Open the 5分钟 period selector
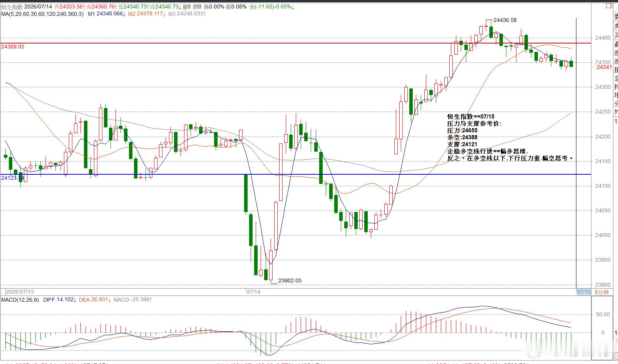This screenshot has height=364, width=618. pyautogui.click(x=602, y=292)
